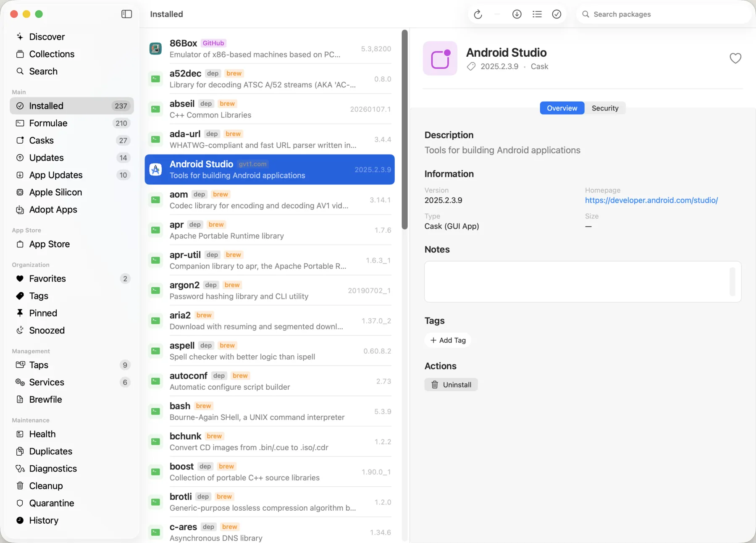
Task: Click the Uninstall button
Action: 451,385
